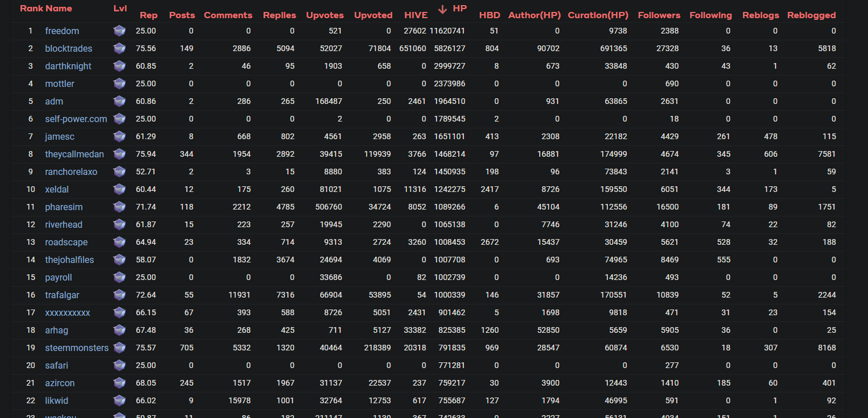Viewport: 868px width, 418px height.
Task: Sort table by Upvotes column header
Action: pyautogui.click(x=325, y=15)
